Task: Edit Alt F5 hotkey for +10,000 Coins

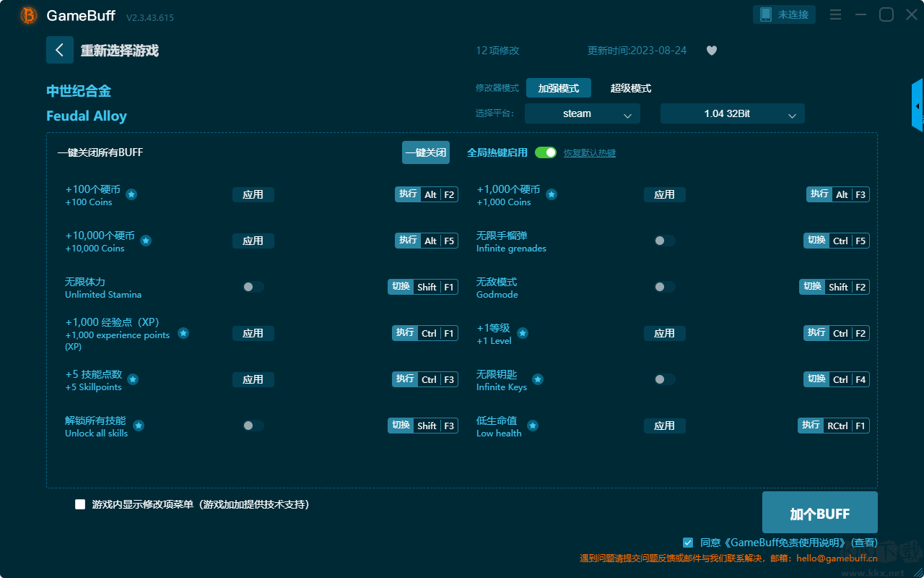Action: point(427,241)
